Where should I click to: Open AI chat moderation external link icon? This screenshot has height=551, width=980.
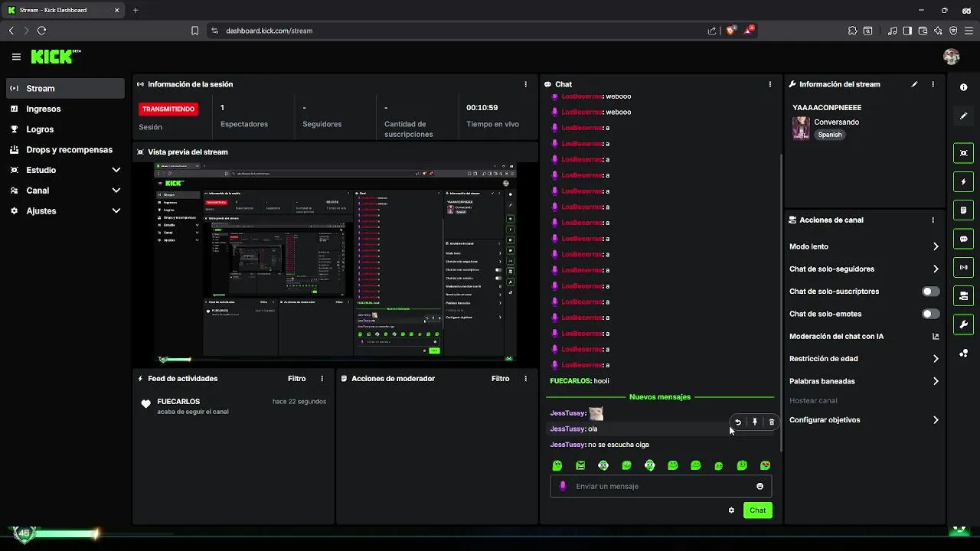[x=936, y=336]
